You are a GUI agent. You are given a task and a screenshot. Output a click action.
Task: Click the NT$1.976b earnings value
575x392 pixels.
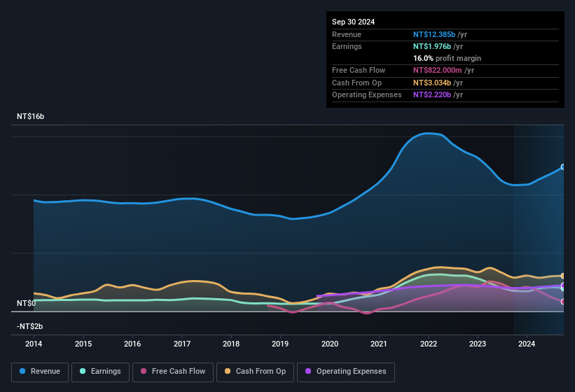(x=432, y=46)
